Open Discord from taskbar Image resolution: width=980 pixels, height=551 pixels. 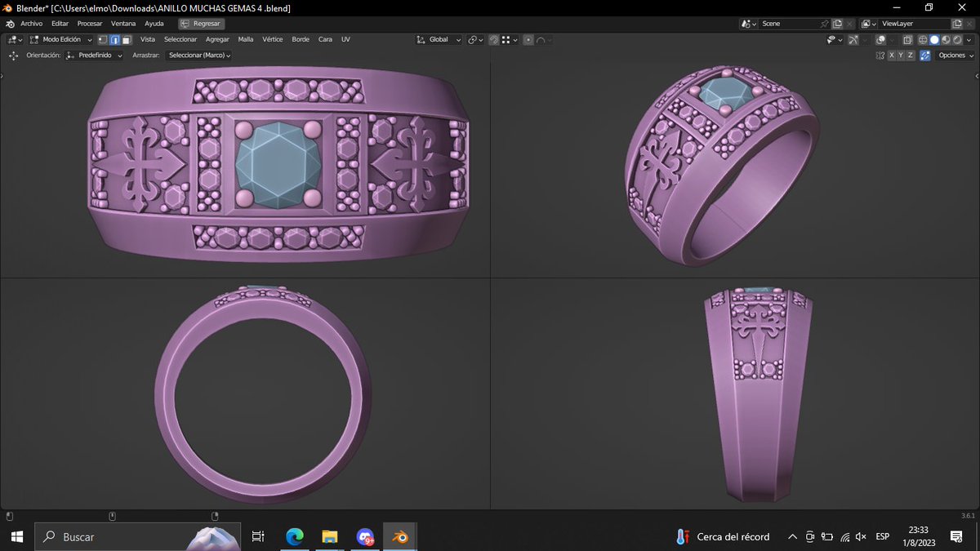pyautogui.click(x=365, y=536)
